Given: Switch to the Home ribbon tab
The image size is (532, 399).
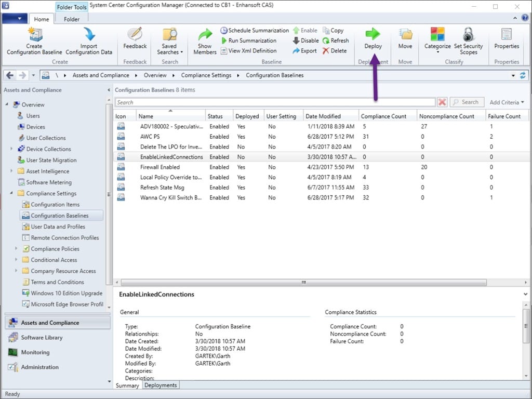Looking at the screenshot, I should (x=42, y=19).
